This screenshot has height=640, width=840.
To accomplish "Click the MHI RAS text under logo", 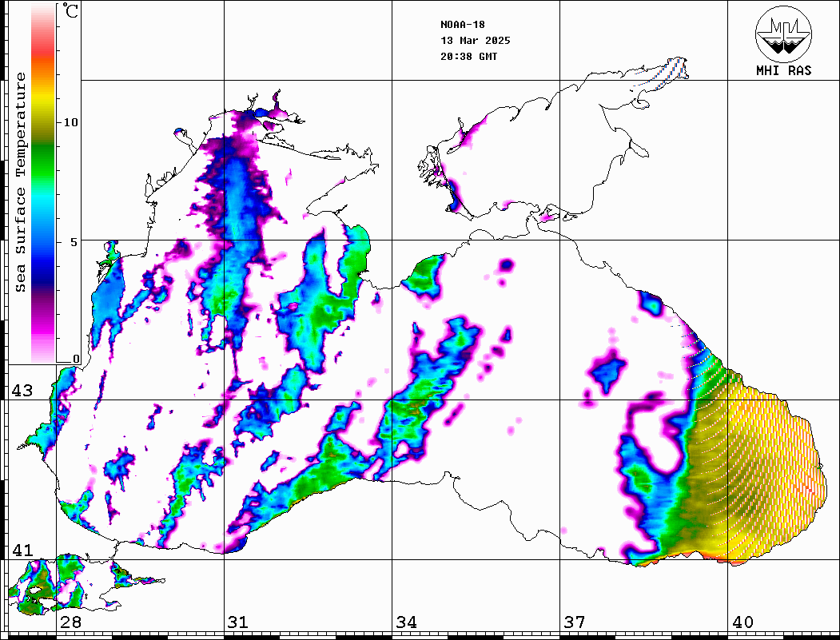I will pos(783,71).
